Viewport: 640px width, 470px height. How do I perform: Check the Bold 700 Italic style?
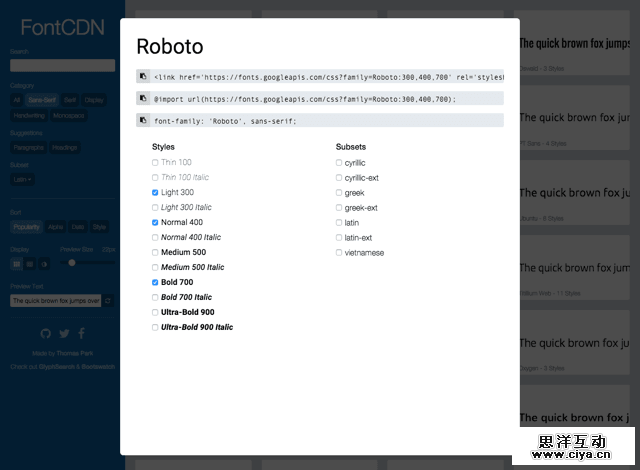pyautogui.click(x=155, y=297)
